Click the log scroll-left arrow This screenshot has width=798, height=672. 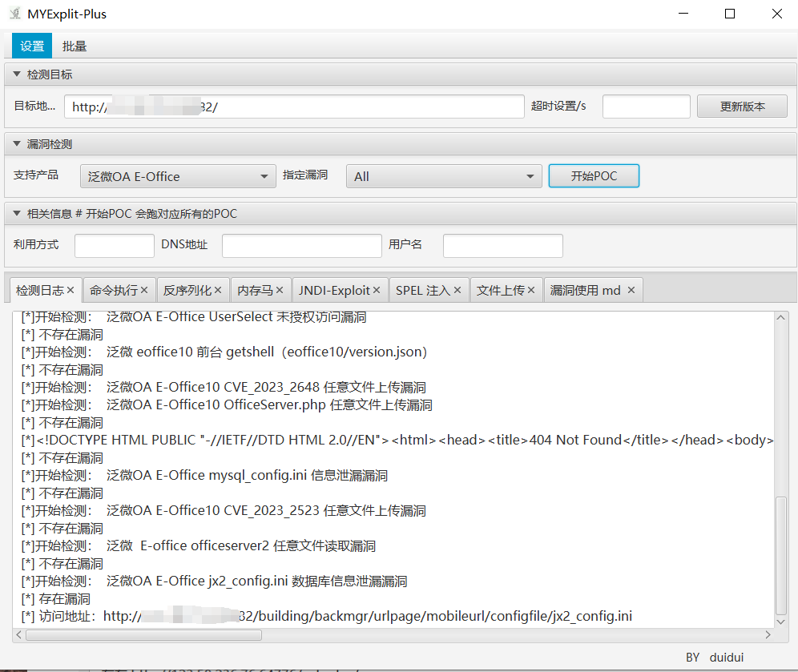pyautogui.click(x=19, y=635)
